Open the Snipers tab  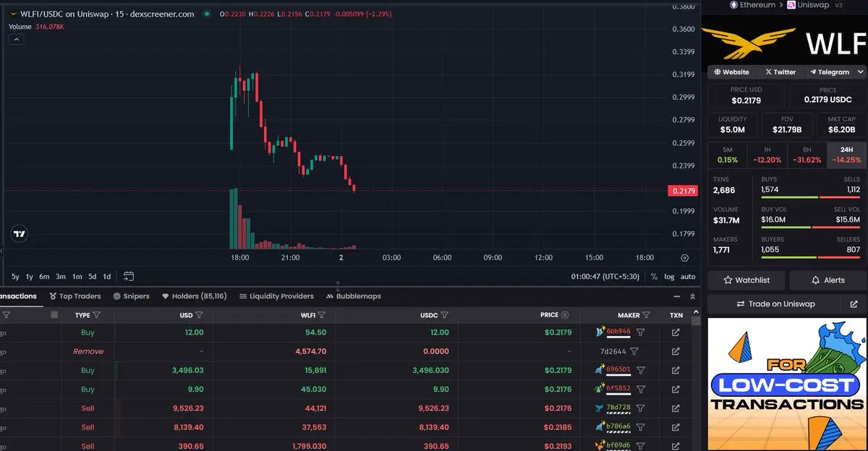(x=132, y=296)
